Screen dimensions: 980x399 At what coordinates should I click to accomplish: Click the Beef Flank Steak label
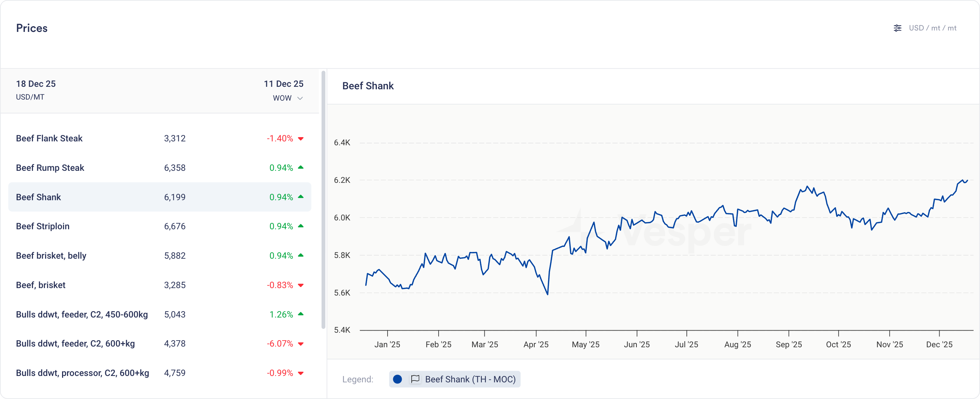(49, 139)
